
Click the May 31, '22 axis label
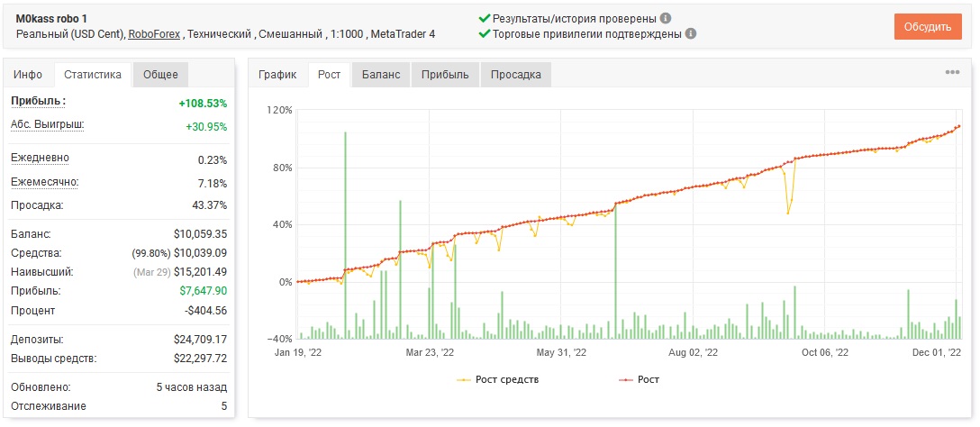(x=561, y=352)
